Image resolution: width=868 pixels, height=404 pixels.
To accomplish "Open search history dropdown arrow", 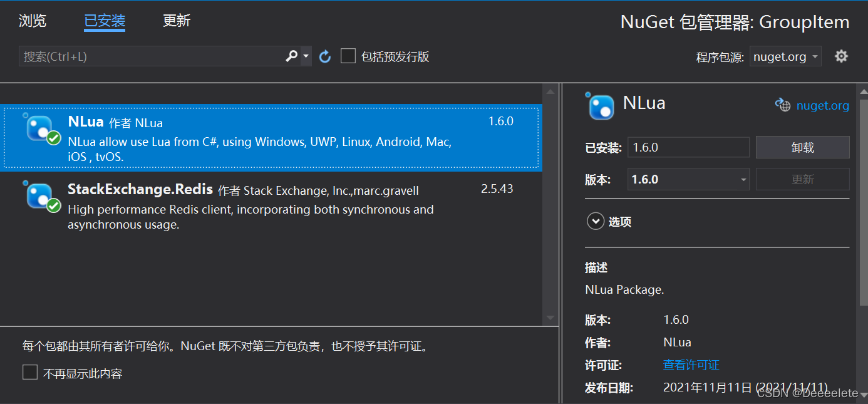I will (306, 56).
